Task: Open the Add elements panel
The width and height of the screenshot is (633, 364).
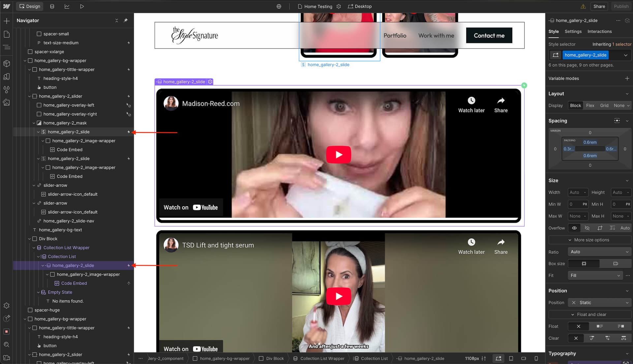Action: 7,21
